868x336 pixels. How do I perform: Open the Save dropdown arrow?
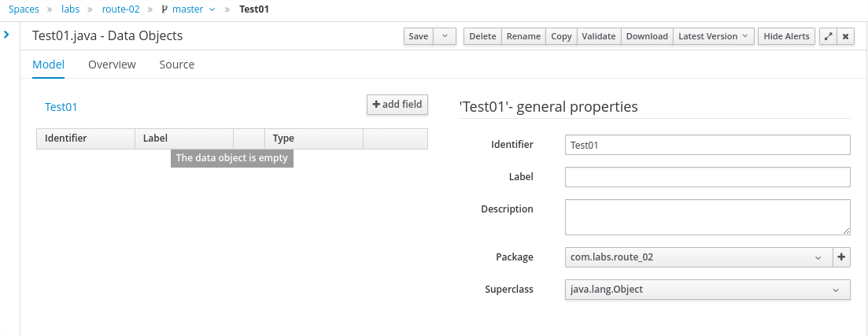click(445, 36)
